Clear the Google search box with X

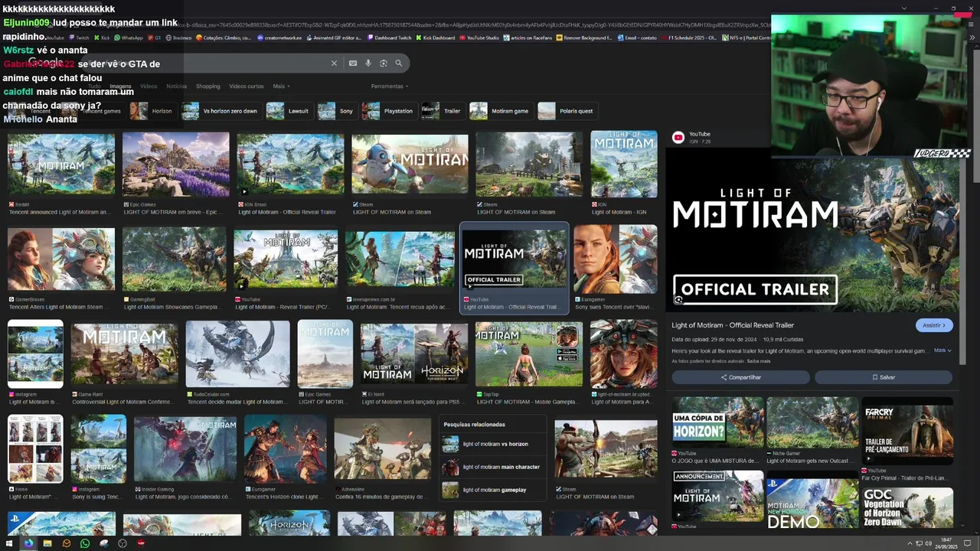pyautogui.click(x=334, y=64)
